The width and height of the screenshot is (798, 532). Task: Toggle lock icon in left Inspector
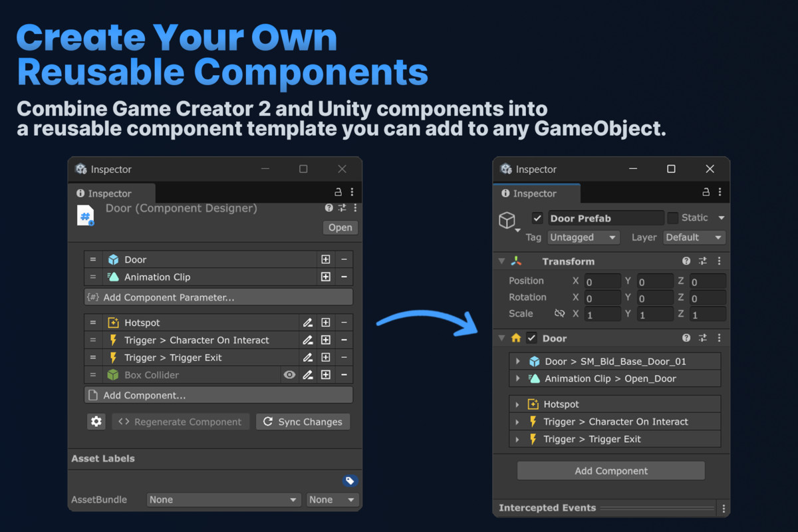pos(338,192)
